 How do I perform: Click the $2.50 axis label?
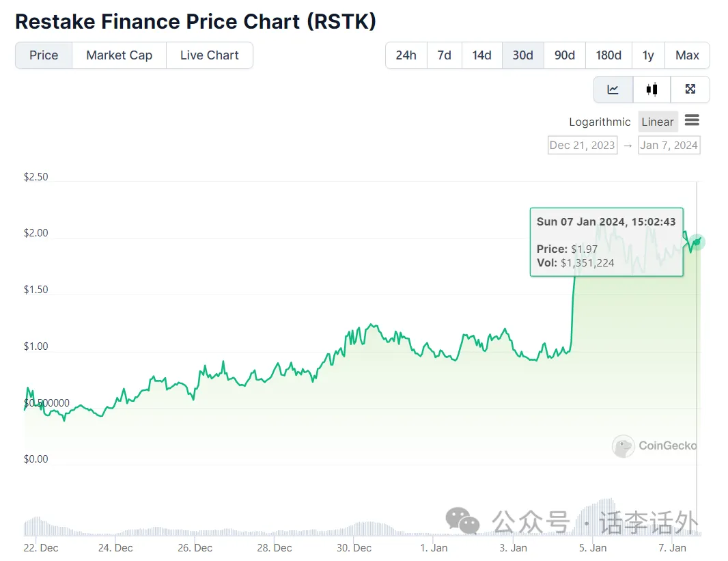(x=36, y=177)
